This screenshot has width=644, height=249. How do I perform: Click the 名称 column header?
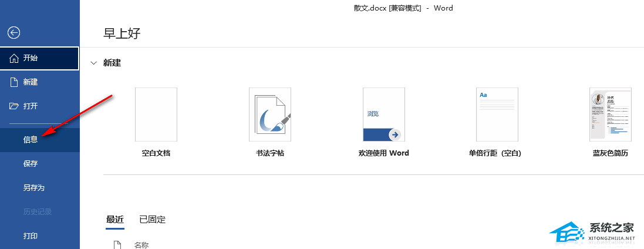pyautogui.click(x=141, y=245)
